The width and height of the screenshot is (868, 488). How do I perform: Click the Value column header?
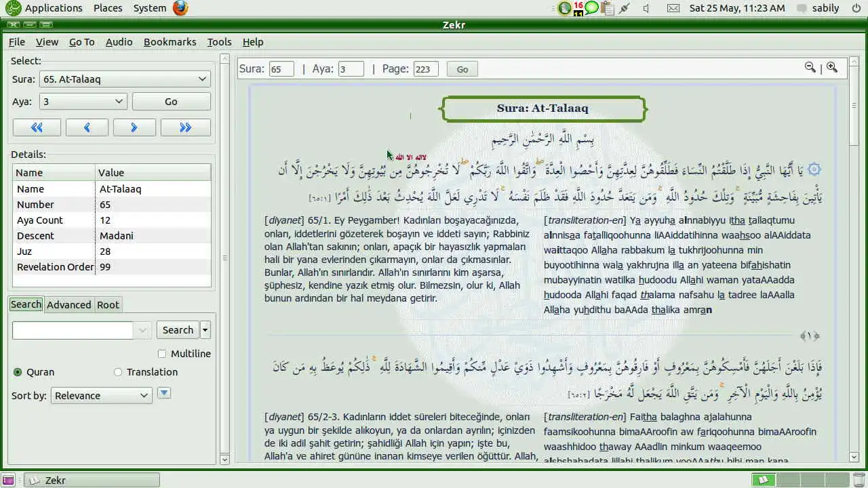tap(153, 173)
